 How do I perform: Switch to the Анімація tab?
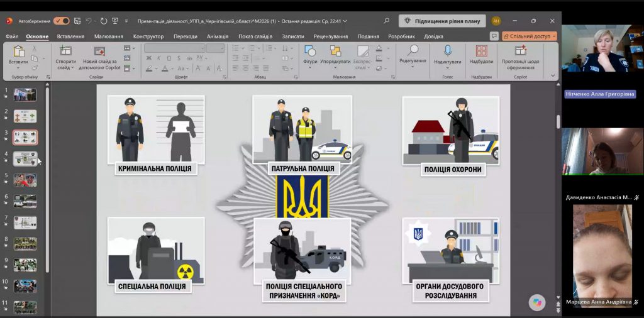[x=218, y=36]
